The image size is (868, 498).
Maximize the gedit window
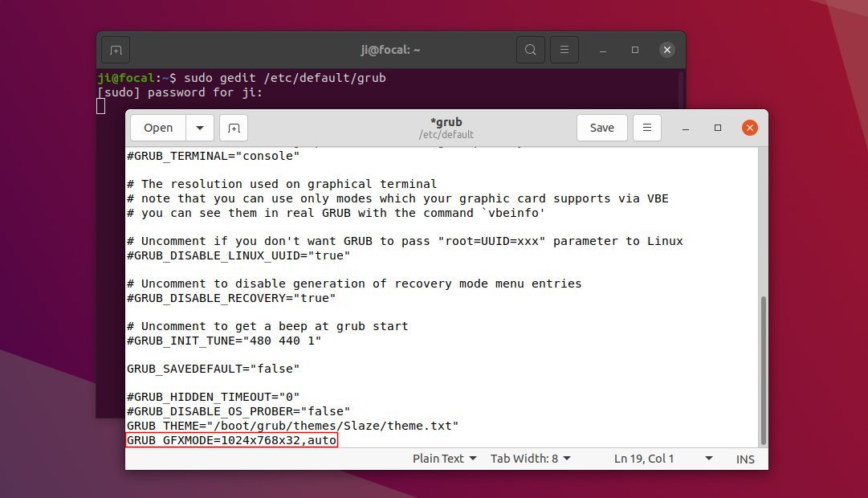tap(717, 128)
